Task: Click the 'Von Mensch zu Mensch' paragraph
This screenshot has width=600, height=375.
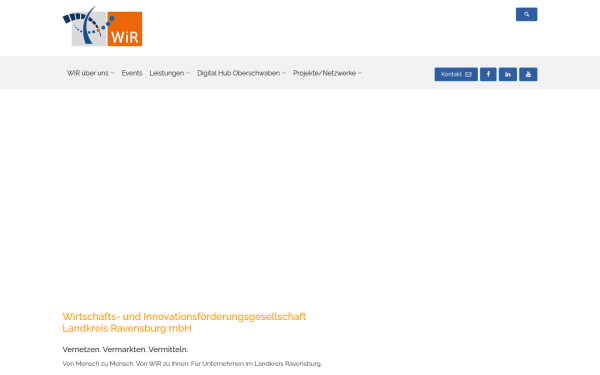Action: coord(192,364)
